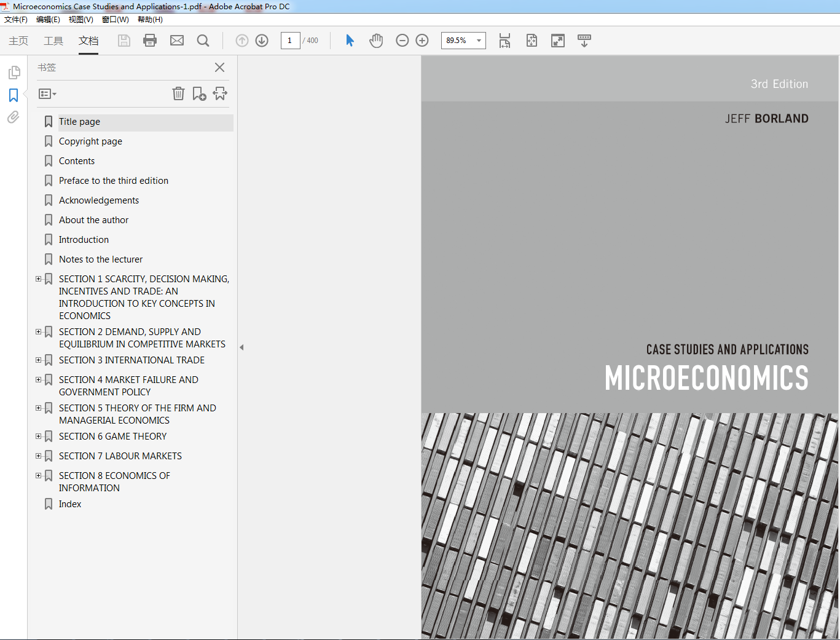
Task: Click author name JEFF BORLAND on cover
Action: 766,119
